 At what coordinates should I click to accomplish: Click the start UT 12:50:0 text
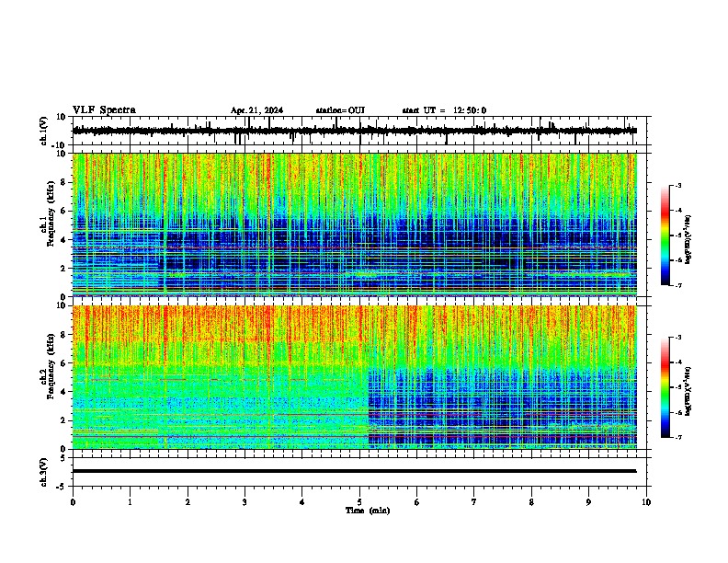(x=444, y=110)
